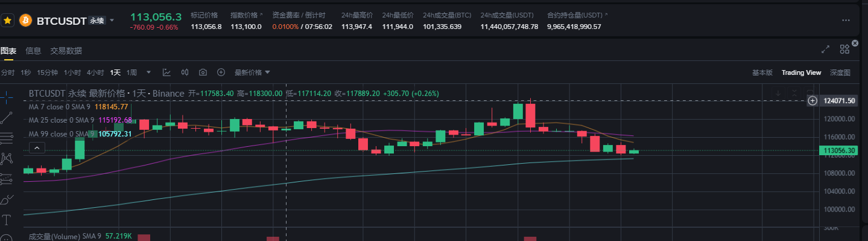Take a chart snapshot with camera icon

[203, 72]
